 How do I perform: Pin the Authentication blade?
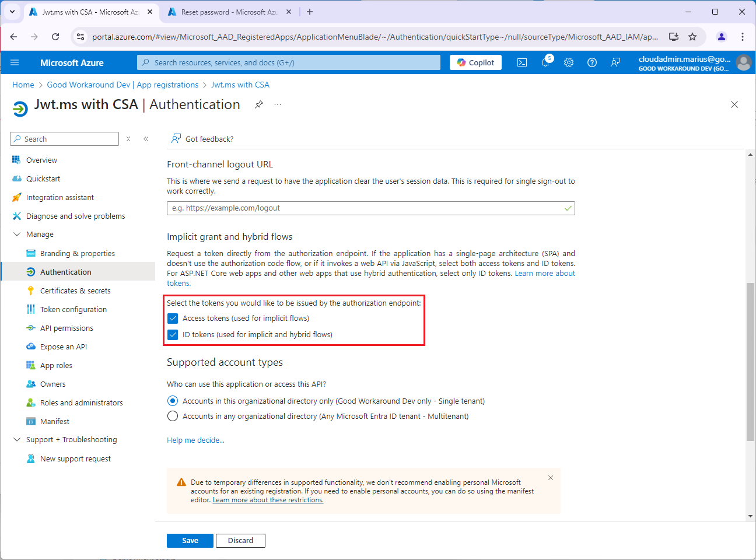259,104
